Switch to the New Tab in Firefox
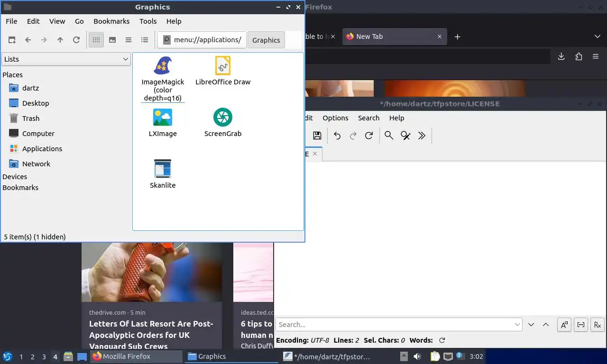 tap(394, 36)
